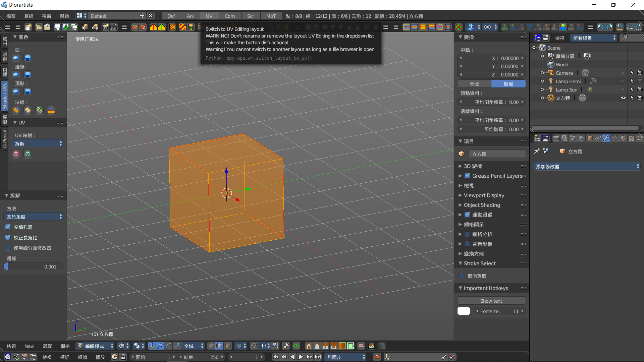644x362 pixels.
Task: Switch to the Com layout tab
Action: (x=230, y=16)
